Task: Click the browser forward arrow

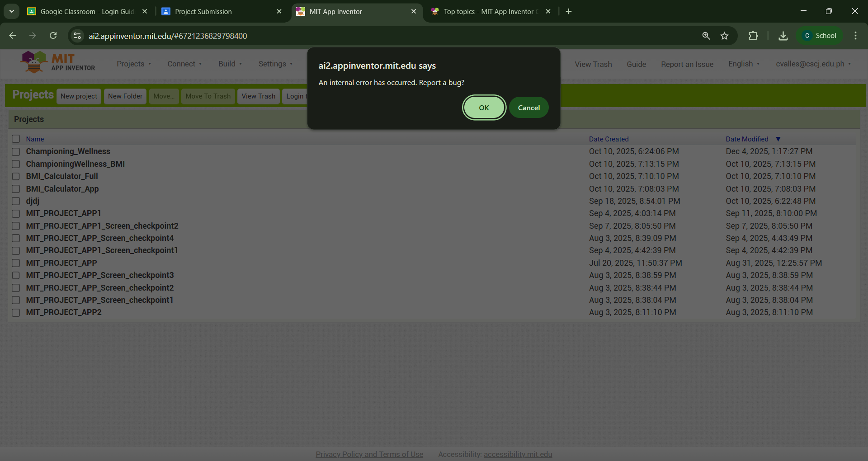Action: click(x=33, y=36)
